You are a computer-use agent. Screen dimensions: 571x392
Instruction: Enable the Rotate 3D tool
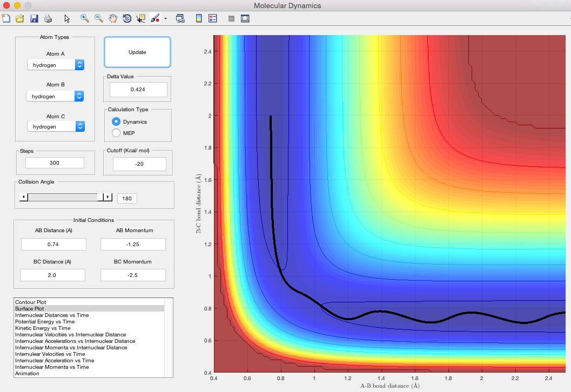(x=127, y=18)
